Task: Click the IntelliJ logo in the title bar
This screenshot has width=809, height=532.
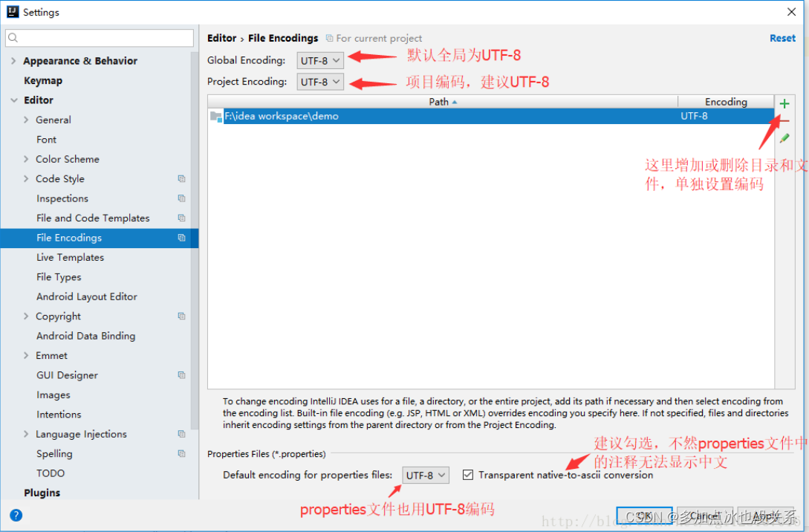Action: [x=13, y=12]
